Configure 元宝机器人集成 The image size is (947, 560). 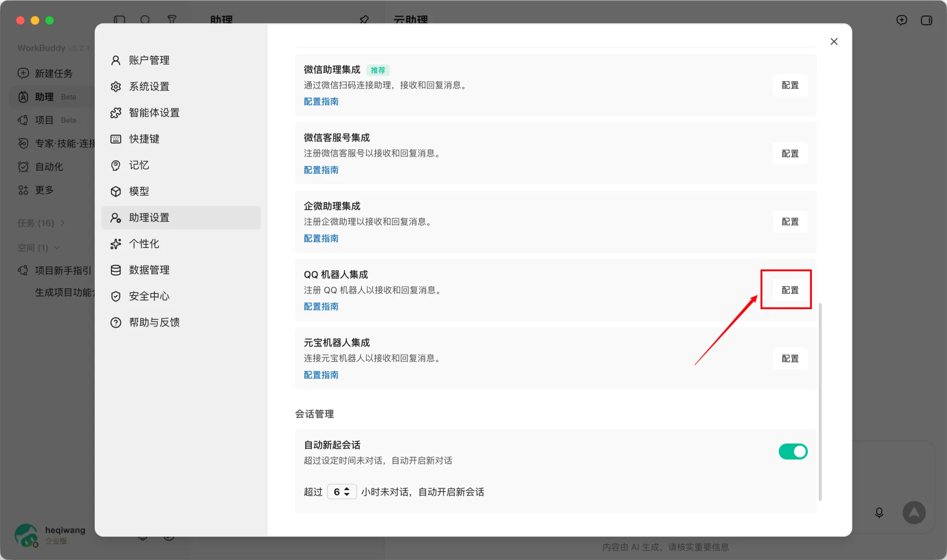790,358
